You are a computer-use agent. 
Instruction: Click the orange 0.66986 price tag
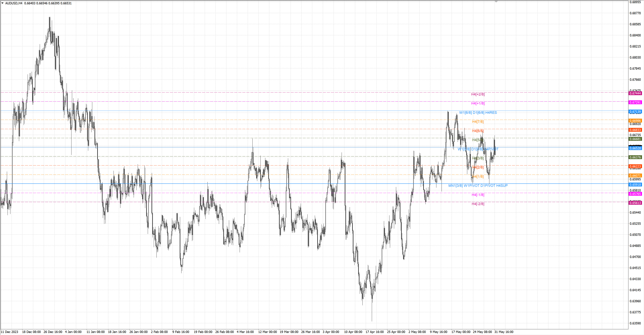[635, 121]
